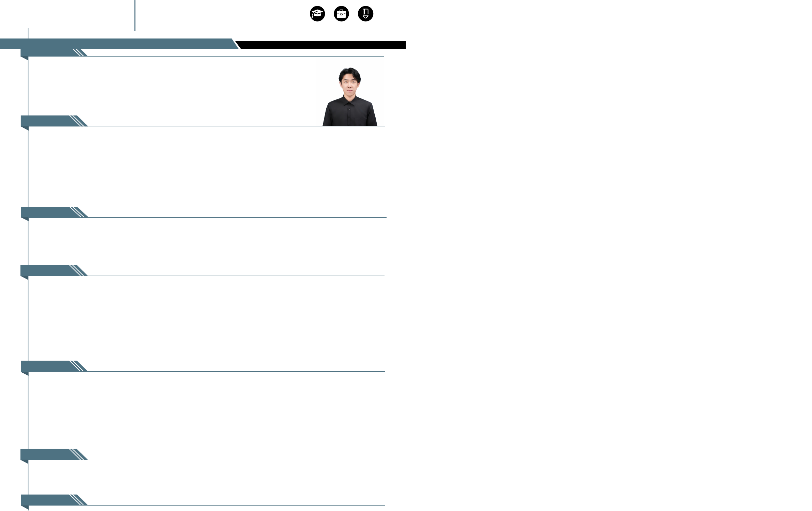The image size is (812, 511).
Task: Click the briefcase work experience icon
Action: (341, 14)
